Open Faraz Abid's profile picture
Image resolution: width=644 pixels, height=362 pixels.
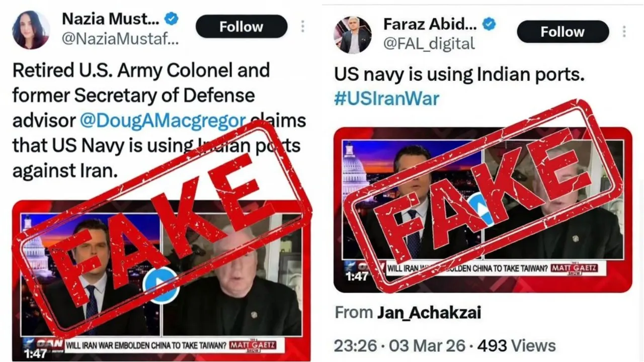[x=353, y=35]
